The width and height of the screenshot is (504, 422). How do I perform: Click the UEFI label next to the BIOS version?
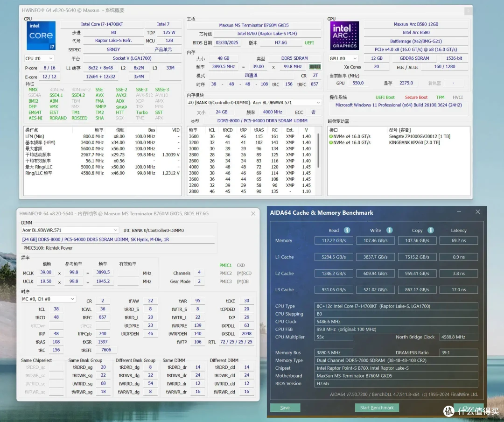(309, 43)
